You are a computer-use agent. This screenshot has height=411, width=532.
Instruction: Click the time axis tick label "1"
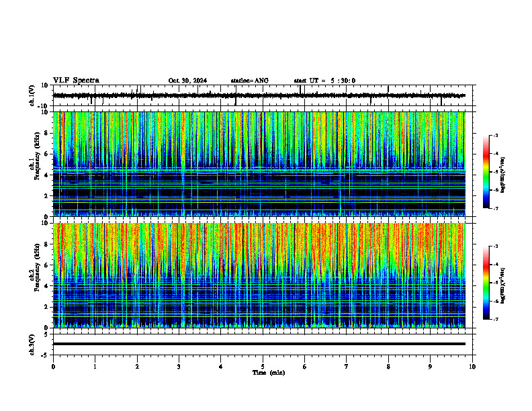click(95, 367)
